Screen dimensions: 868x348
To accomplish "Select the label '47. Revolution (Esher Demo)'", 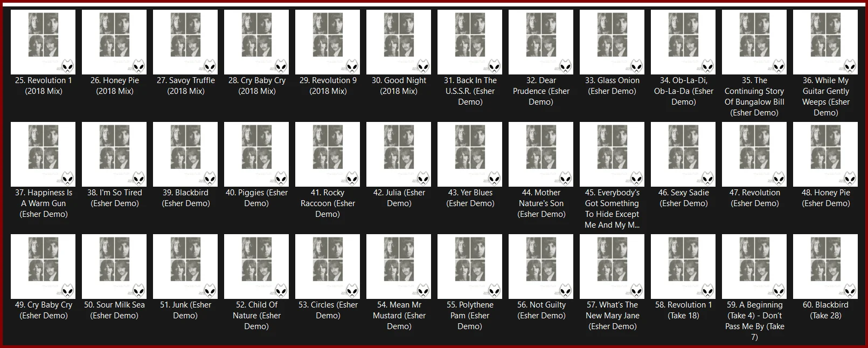I will [755, 198].
